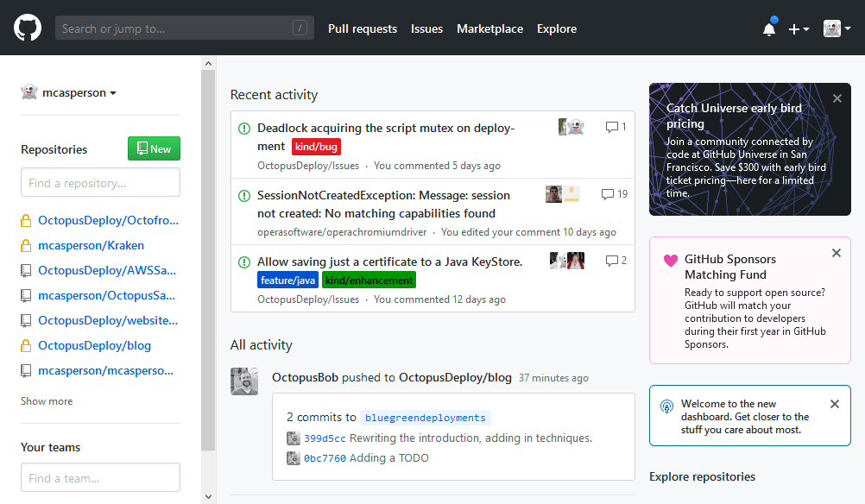Click the green open-issue icon on SessionNotCreatedException
Screen dimensions: 865x504
242,194
